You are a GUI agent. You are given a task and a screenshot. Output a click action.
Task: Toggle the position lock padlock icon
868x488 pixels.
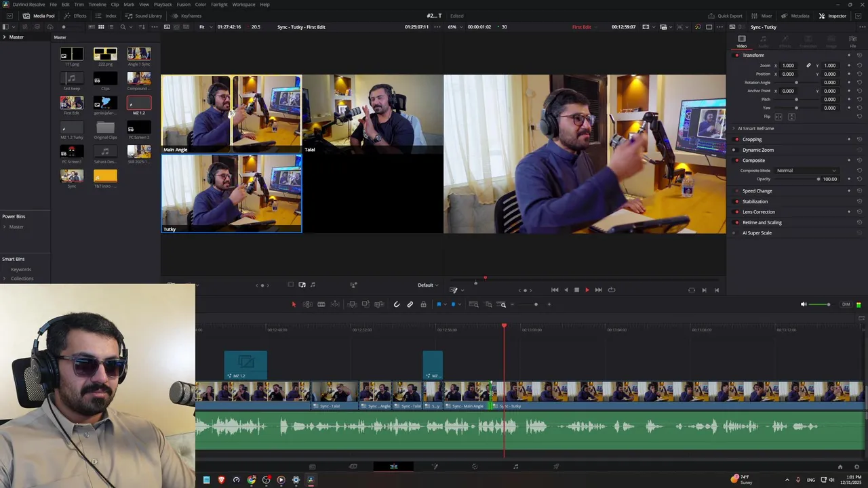click(423, 304)
